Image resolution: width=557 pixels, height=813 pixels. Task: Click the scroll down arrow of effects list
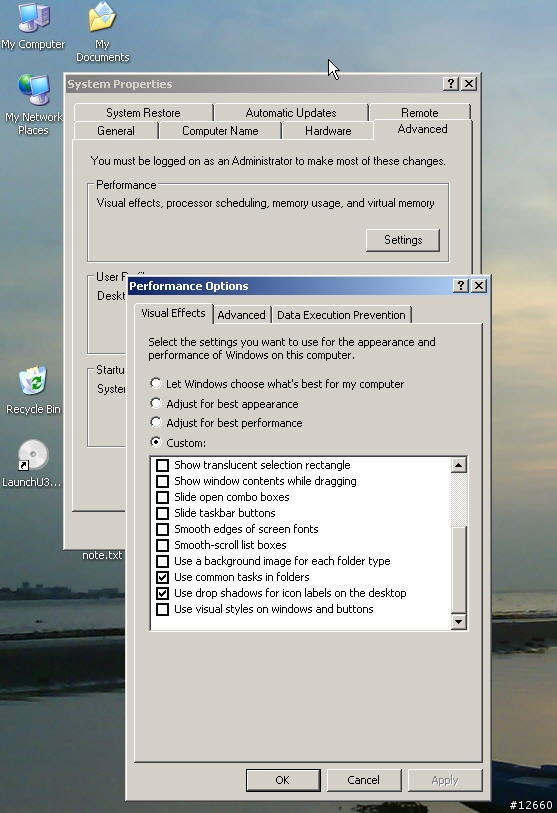(x=459, y=621)
